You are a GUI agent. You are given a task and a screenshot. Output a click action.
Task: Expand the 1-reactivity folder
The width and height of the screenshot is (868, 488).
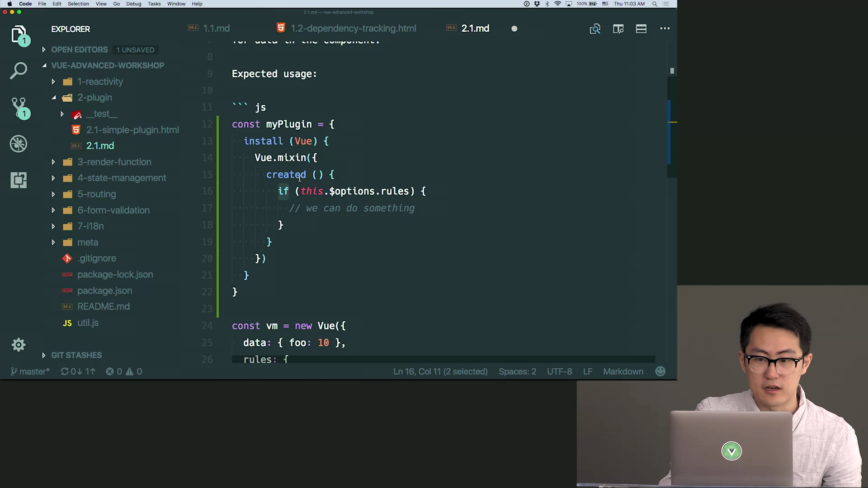point(53,82)
